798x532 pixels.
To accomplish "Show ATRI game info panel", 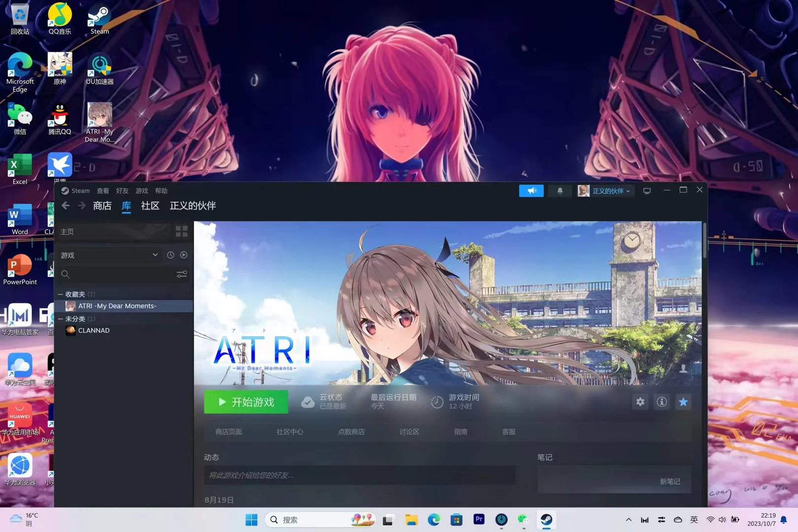I will pos(662,402).
